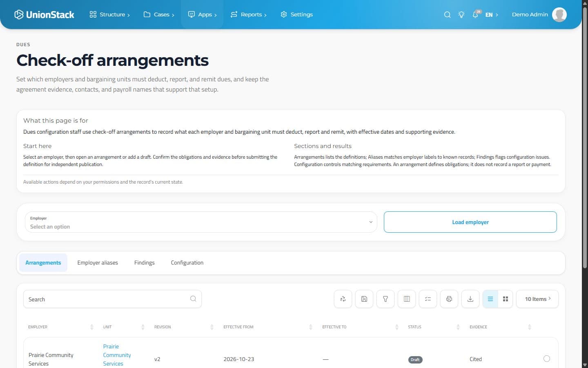Select the Prairie Community Services row radio
This screenshot has height=368, width=588.
(x=547, y=359)
